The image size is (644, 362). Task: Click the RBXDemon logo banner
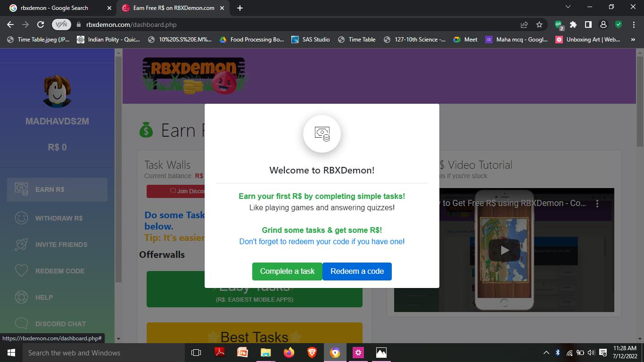(194, 75)
